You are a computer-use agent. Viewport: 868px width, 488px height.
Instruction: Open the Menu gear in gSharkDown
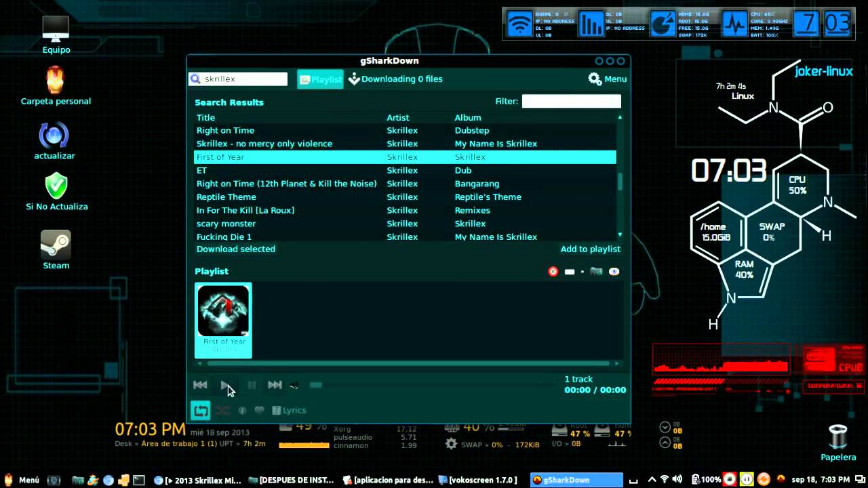(608, 79)
